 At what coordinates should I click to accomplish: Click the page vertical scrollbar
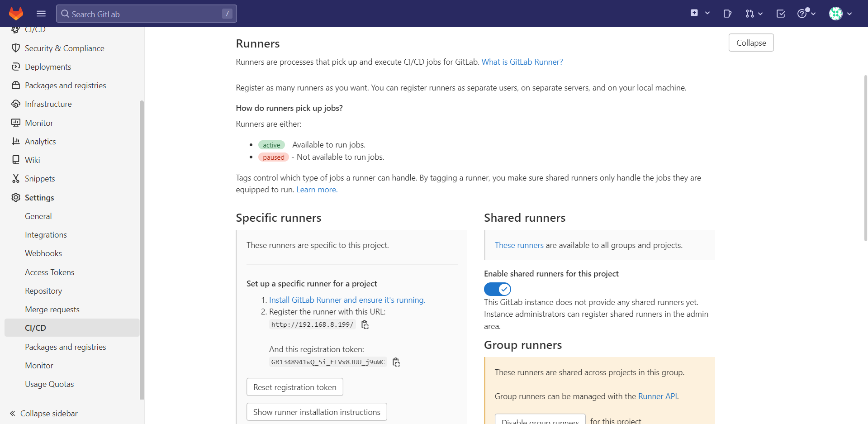866,158
